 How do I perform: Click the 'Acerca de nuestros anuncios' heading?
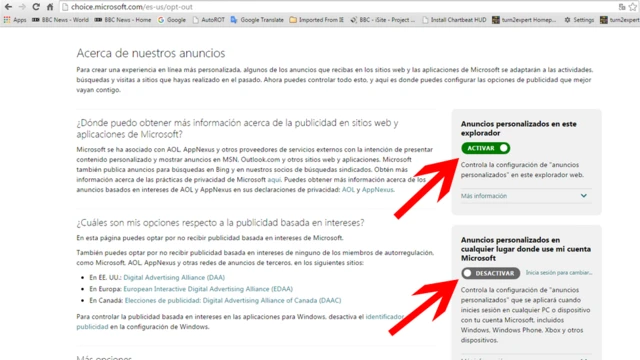pos(151,53)
